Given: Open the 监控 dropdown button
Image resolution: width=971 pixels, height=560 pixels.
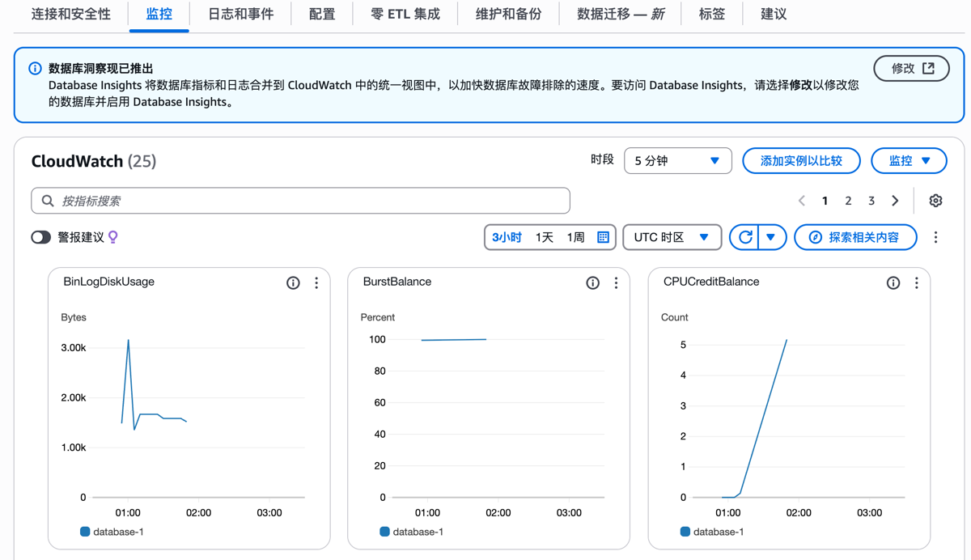Looking at the screenshot, I should pyautogui.click(x=909, y=160).
